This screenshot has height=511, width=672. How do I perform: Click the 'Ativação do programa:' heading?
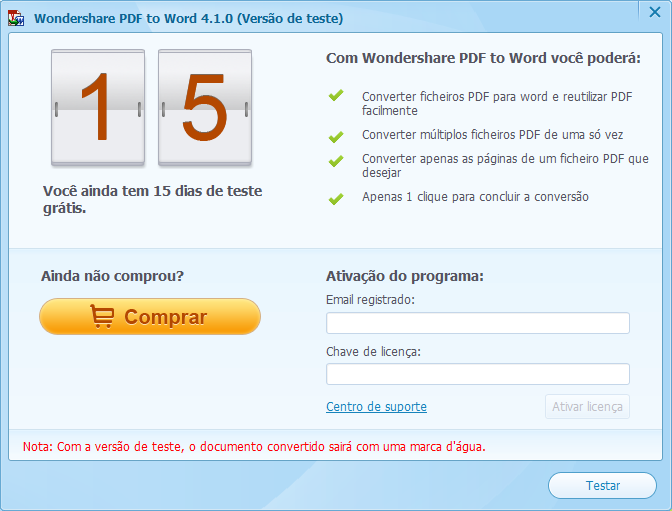click(x=405, y=276)
